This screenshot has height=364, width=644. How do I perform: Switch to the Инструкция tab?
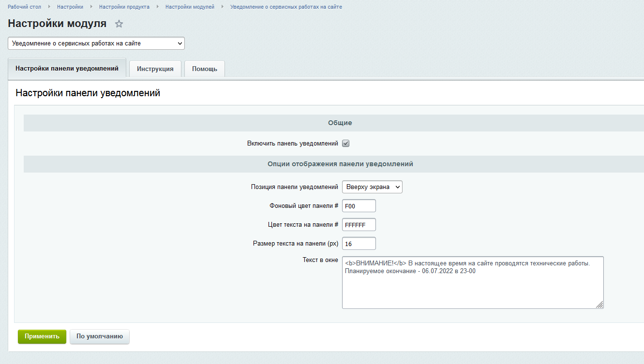[155, 69]
